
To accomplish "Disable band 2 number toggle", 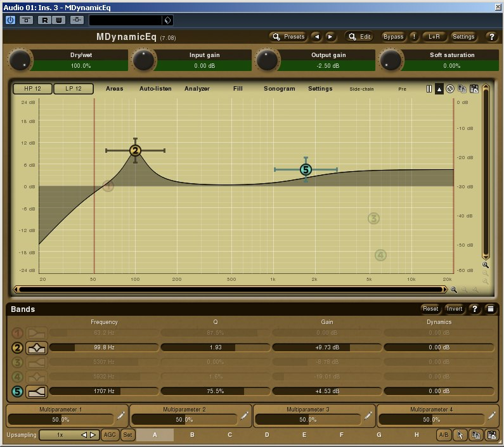I will (17, 347).
